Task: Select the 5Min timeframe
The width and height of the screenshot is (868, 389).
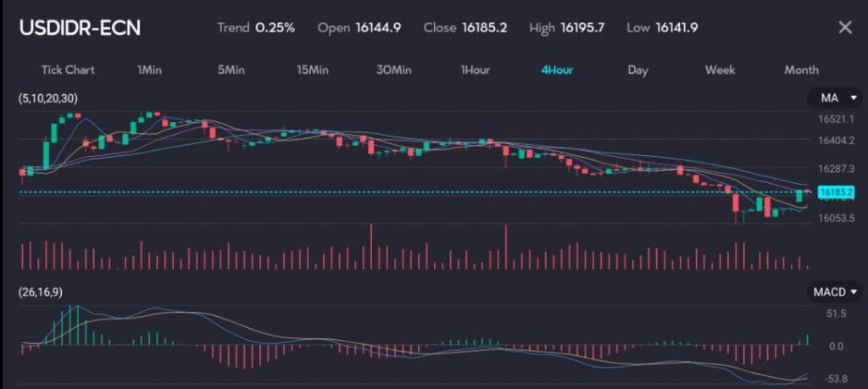Action: (231, 69)
